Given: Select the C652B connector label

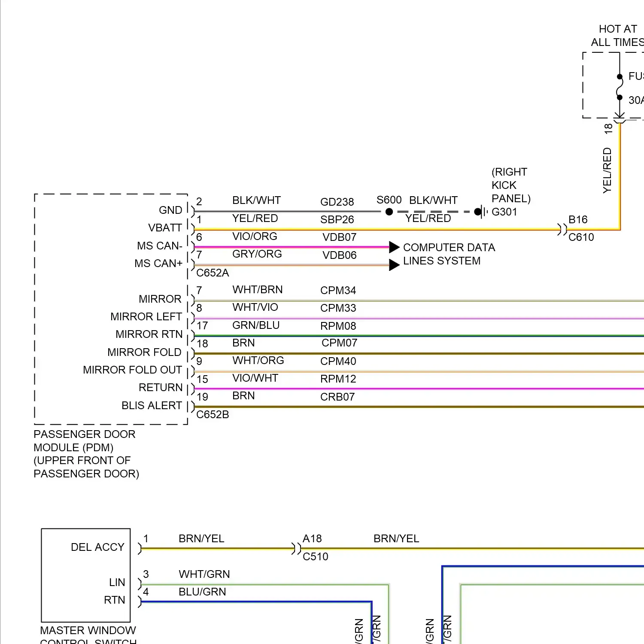Looking at the screenshot, I should point(213,414).
